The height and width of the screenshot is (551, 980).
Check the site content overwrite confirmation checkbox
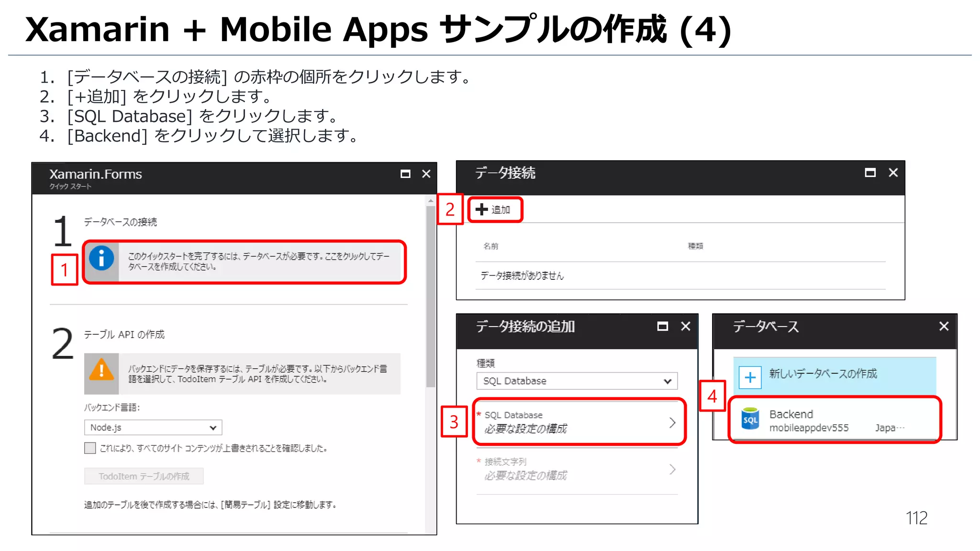click(90, 448)
